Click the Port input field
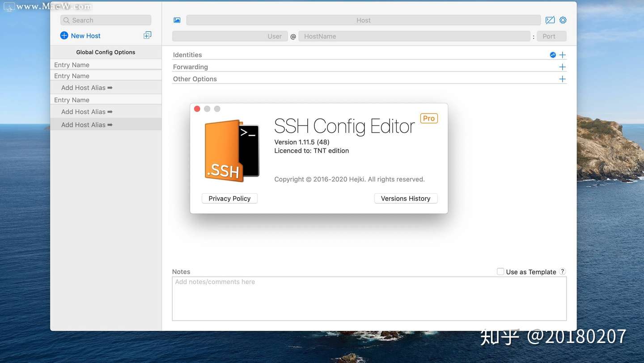Image resolution: width=644 pixels, height=363 pixels. (551, 36)
